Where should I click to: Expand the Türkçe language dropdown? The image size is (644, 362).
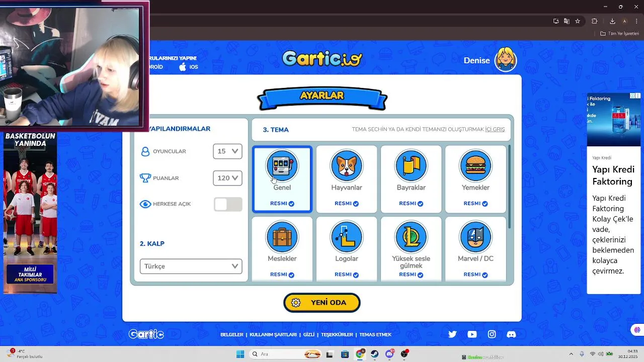point(191,266)
